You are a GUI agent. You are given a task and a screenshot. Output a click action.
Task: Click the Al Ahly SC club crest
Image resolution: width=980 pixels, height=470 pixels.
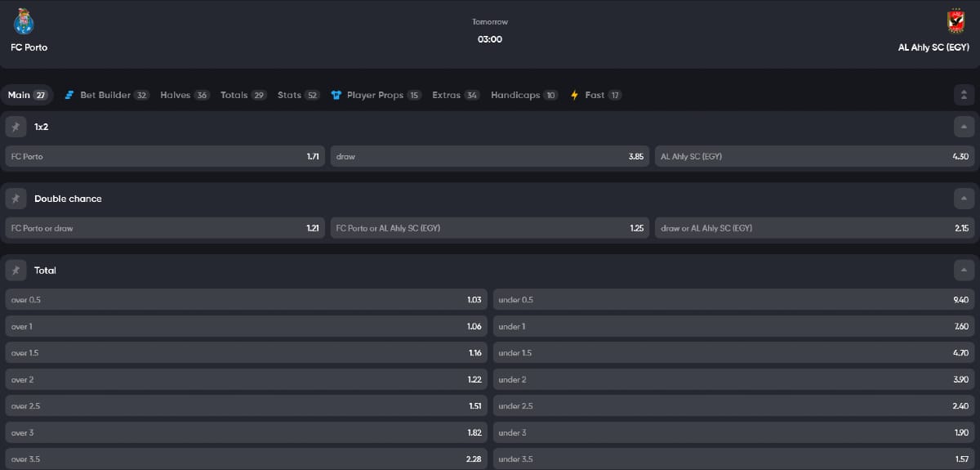pyautogui.click(x=955, y=21)
